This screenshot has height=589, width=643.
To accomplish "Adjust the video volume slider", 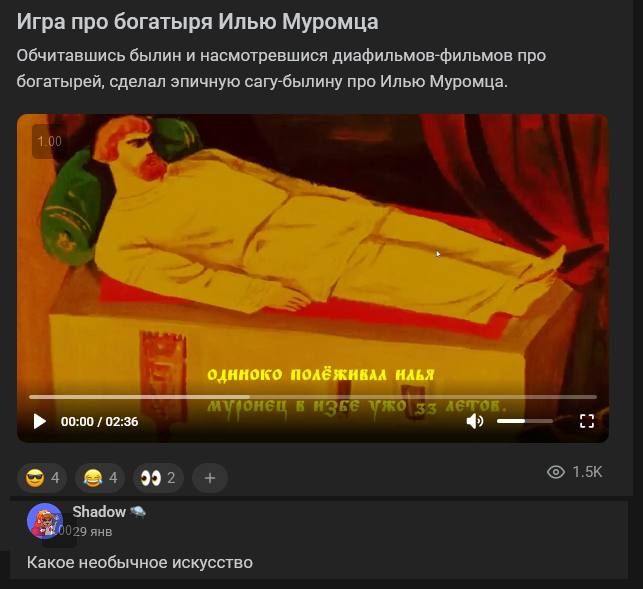I will point(524,421).
